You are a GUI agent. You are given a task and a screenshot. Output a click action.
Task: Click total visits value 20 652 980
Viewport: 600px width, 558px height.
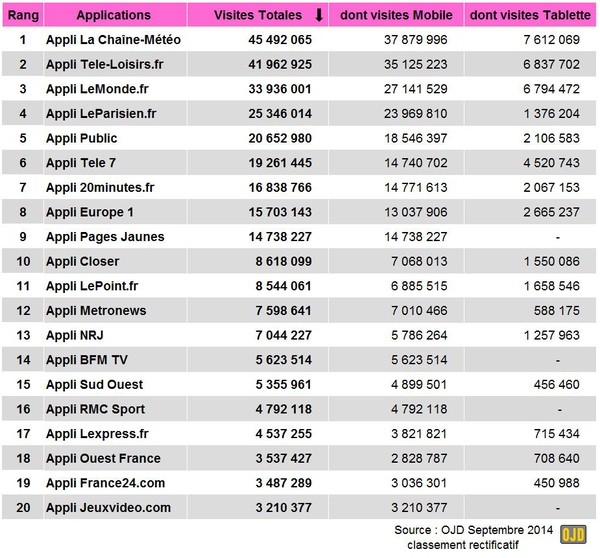(x=280, y=138)
